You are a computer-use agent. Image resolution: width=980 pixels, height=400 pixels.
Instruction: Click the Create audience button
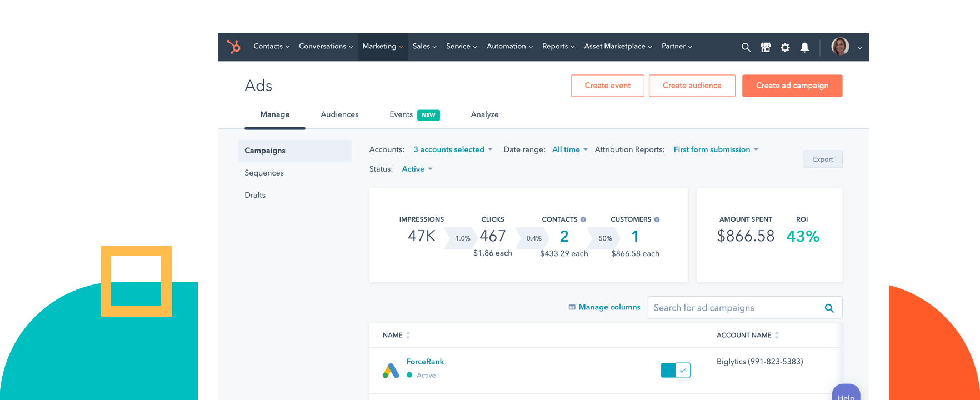click(x=692, y=86)
